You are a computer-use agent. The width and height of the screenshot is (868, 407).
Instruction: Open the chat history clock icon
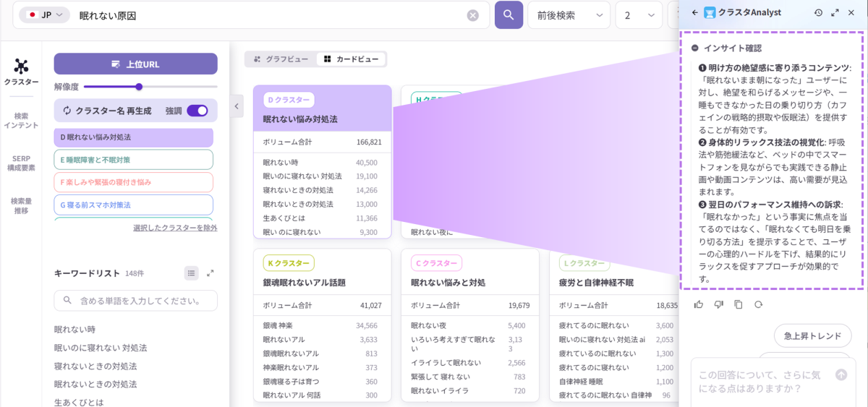pyautogui.click(x=818, y=12)
